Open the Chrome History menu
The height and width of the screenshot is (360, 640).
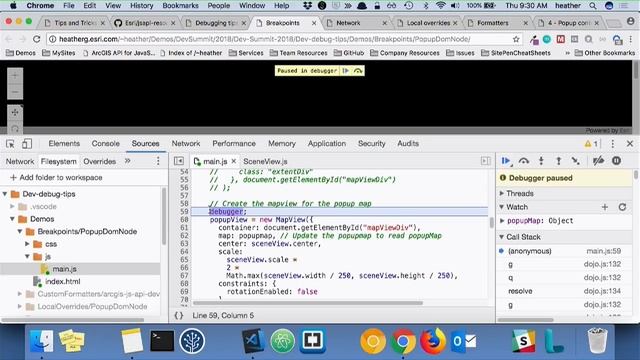[x=141, y=6]
